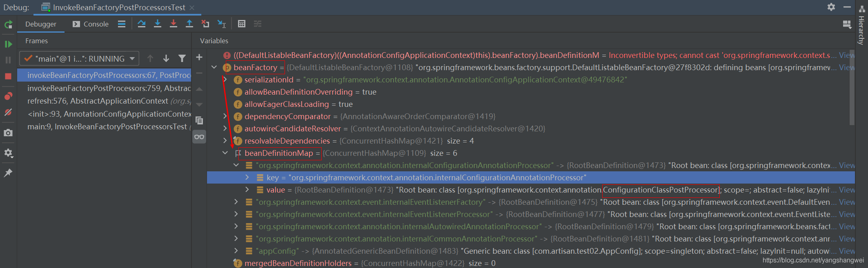
Task: Toggle Mute Breakpoints icon
Action: coord(8,112)
